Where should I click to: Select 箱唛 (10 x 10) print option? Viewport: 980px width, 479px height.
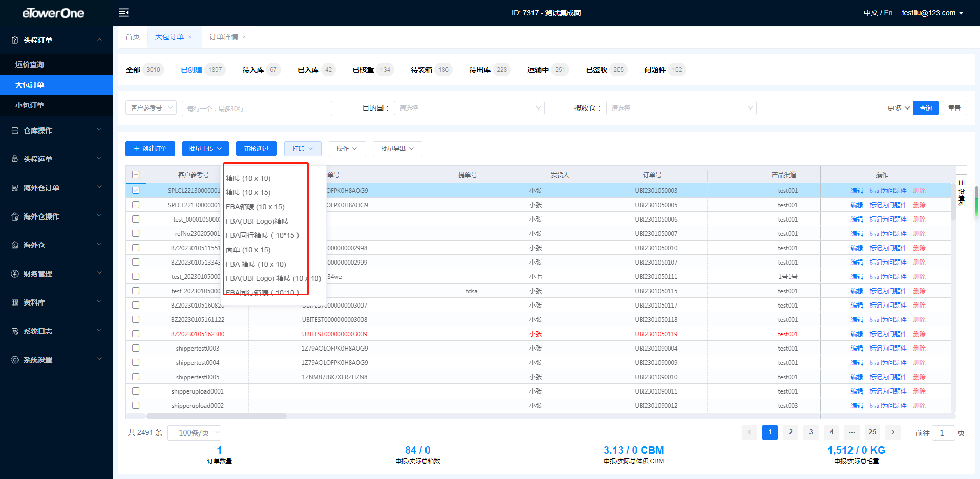pos(248,178)
